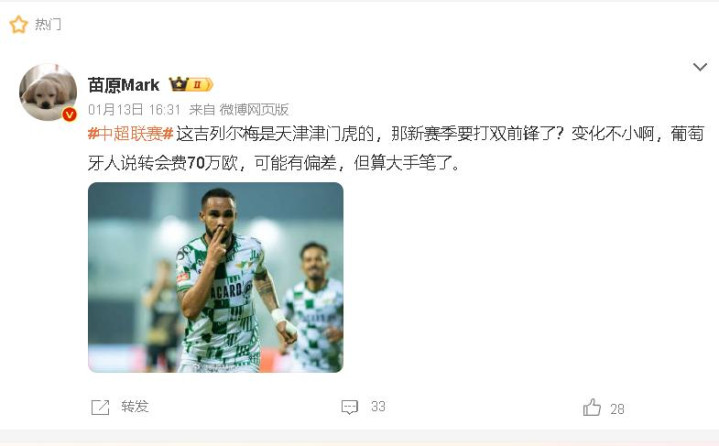Click the star icon beside 热门
The width and height of the screenshot is (719, 446).
tap(18, 24)
